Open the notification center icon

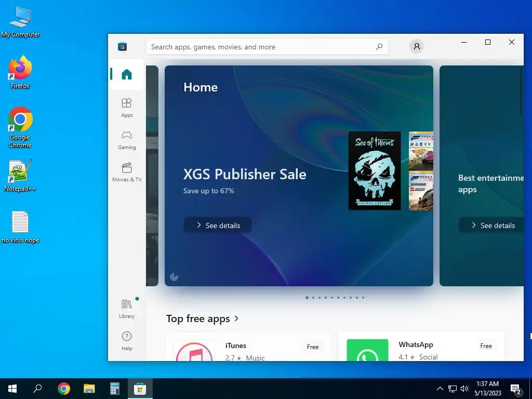516,389
